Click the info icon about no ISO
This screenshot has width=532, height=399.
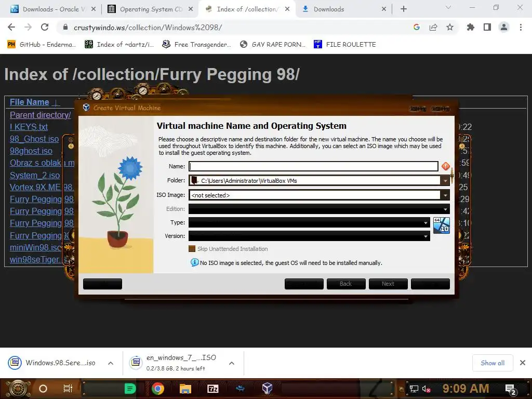point(194,262)
